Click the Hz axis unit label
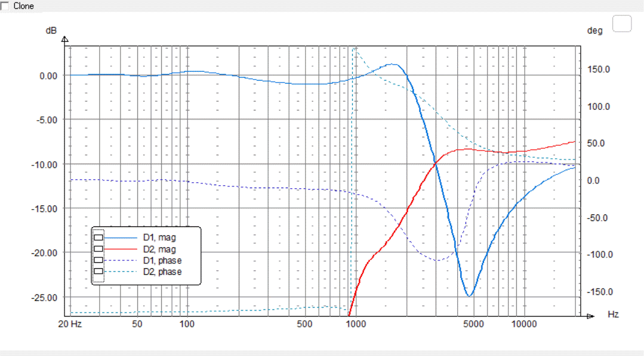644x356 pixels. click(613, 314)
